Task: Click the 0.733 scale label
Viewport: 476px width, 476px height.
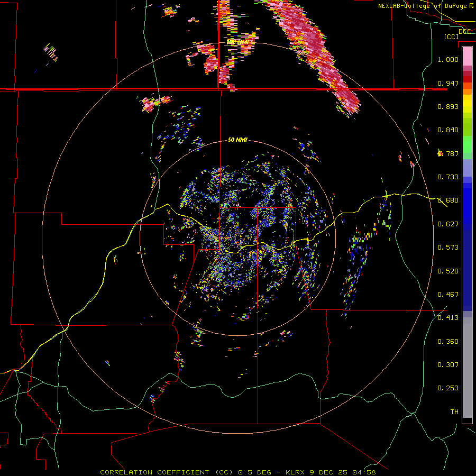Action: click(448, 177)
